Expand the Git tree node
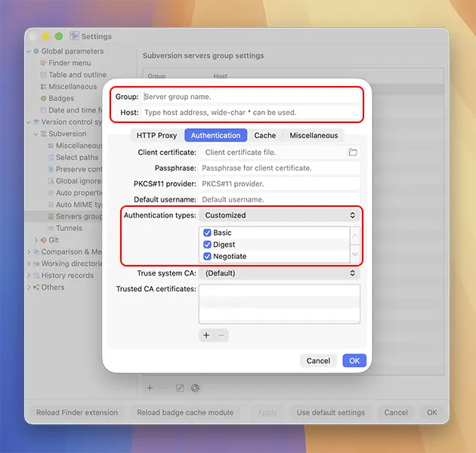 coord(36,240)
